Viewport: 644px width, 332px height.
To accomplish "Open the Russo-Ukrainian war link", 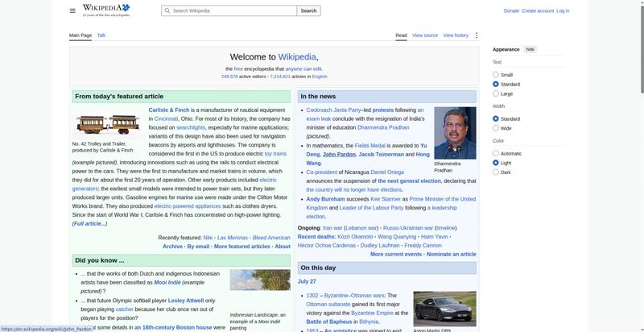I will [408, 228].
